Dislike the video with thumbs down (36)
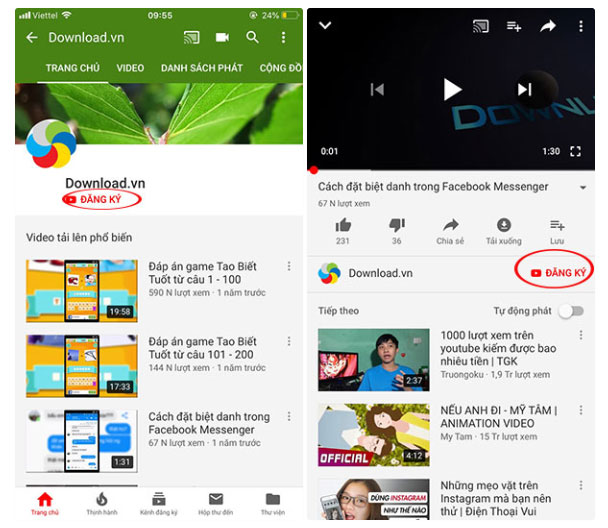 [x=397, y=231]
